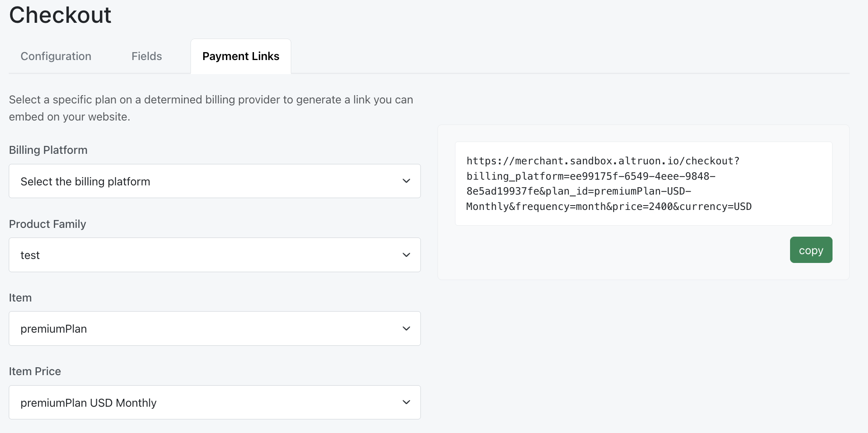This screenshot has height=433, width=868.
Task: Click the Checkout page heading
Action: 60,15
